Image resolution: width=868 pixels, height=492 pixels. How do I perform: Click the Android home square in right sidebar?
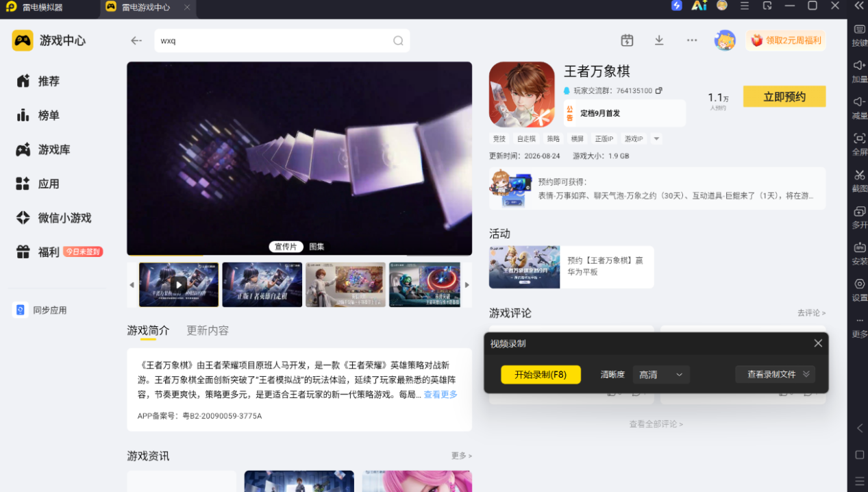(860, 455)
